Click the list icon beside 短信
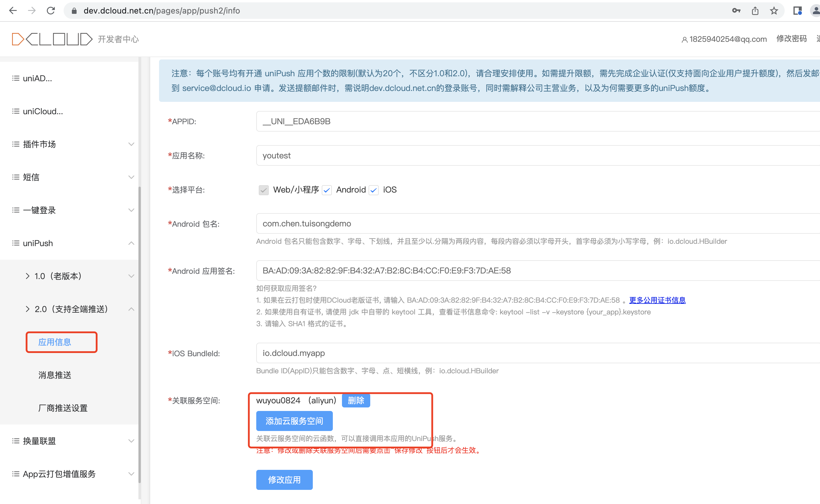The image size is (820, 504). (x=16, y=177)
